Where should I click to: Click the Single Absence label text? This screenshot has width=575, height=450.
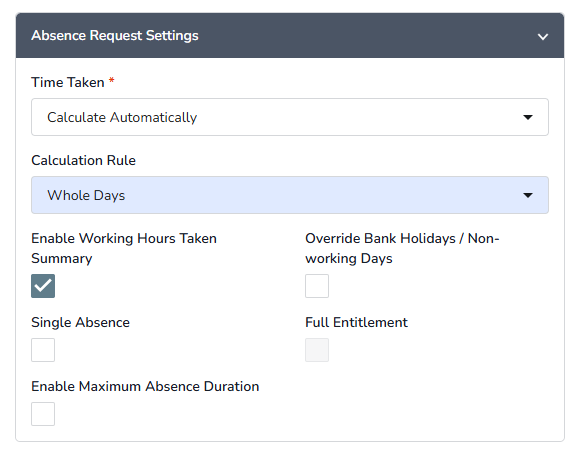point(80,322)
